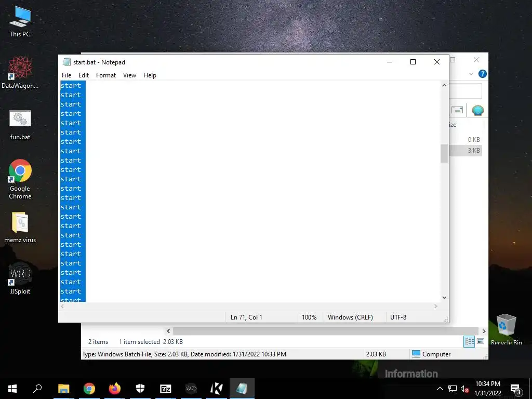This screenshot has height=399, width=532.
Task: Open taskbar Search
Action: 37,389
